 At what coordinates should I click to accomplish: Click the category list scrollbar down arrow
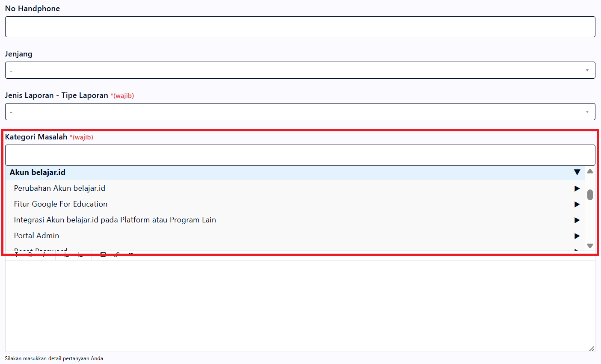590,246
